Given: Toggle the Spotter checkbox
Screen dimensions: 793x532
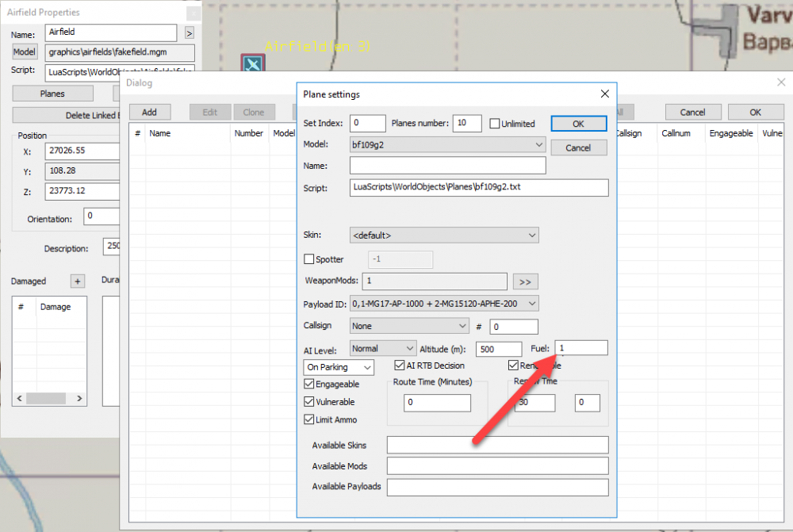Looking at the screenshot, I should click(310, 259).
